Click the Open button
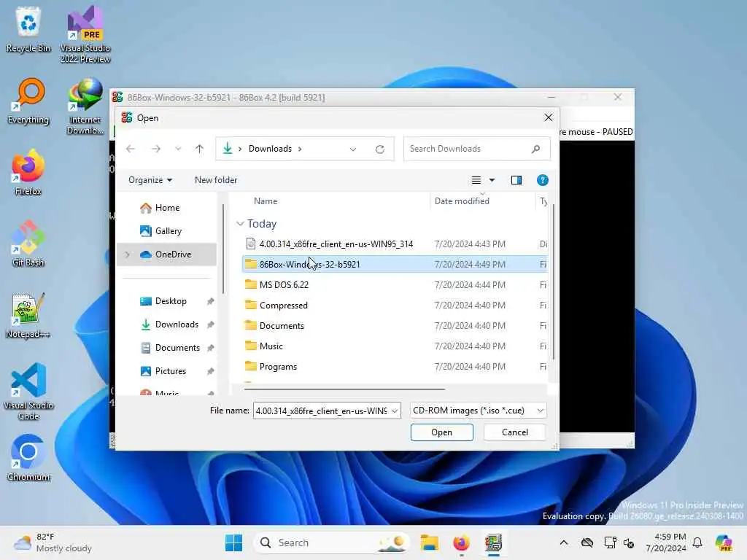The width and height of the screenshot is (747, 560). coord(441,432)
